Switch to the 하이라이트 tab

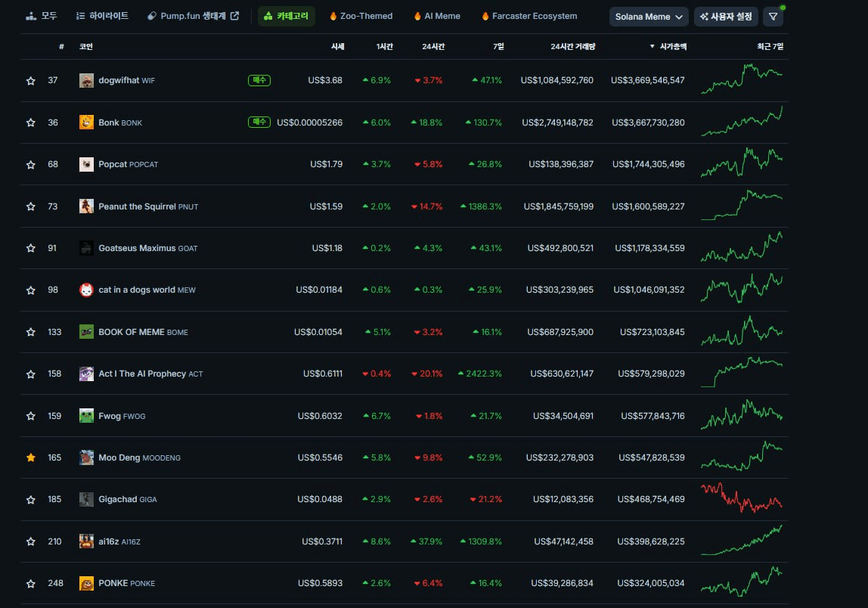point(102,16)
